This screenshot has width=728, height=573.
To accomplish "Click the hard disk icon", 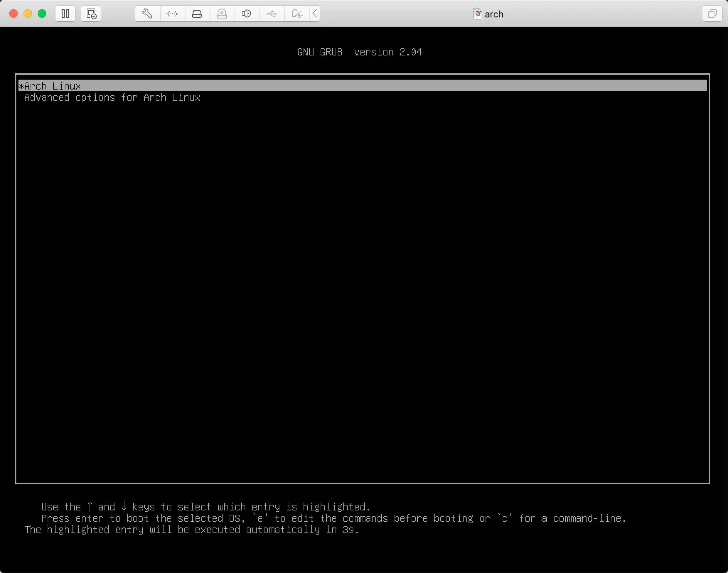I will (197, 14).
